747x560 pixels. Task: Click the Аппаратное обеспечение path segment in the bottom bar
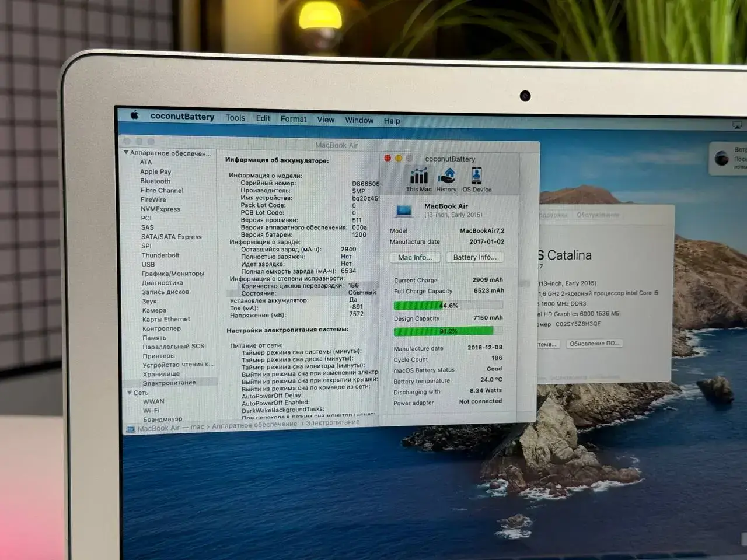click(254, 425)
